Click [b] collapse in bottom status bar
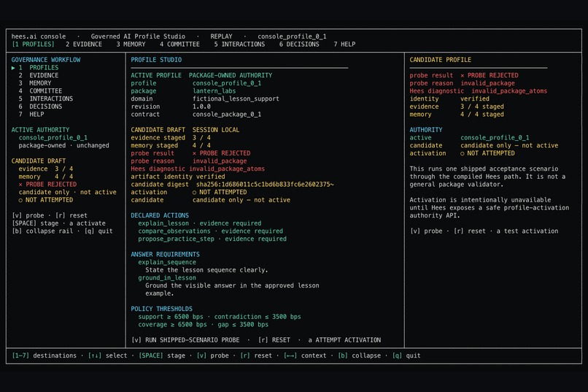The image size is (588, 392). click(x=359, y=356)
